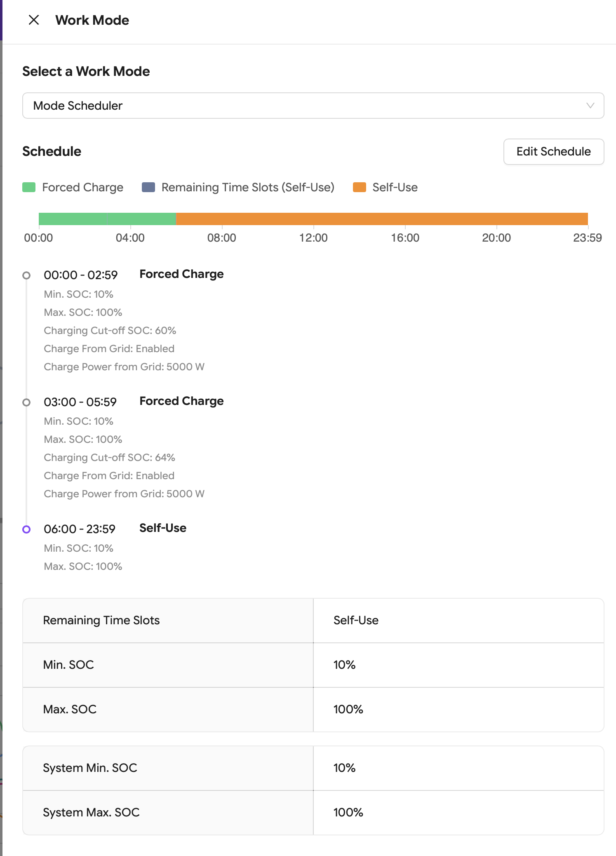616x856 pixels.
Task: Click the System Max. SOC 100% value
Action: [x=348, y=813]
